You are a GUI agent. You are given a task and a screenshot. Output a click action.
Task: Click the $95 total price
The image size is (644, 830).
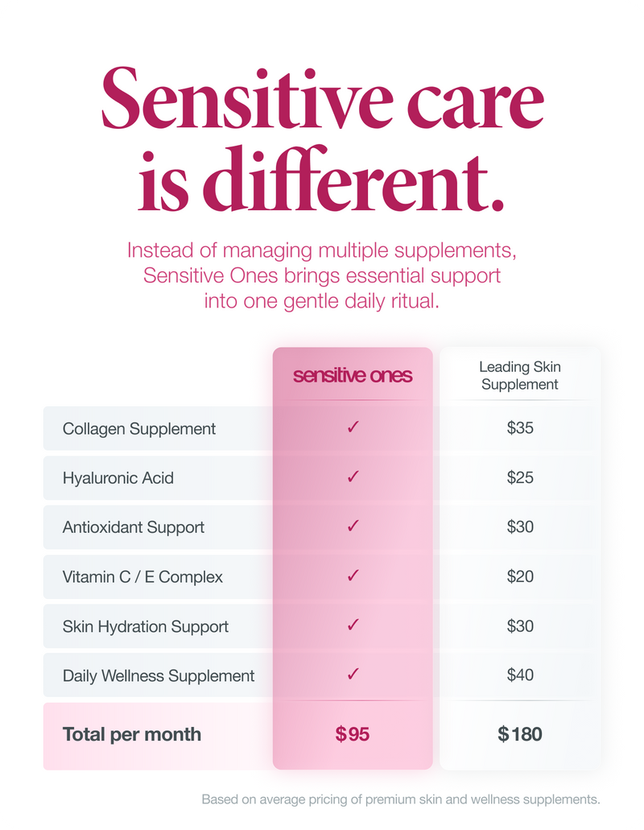tap(353, 734)
